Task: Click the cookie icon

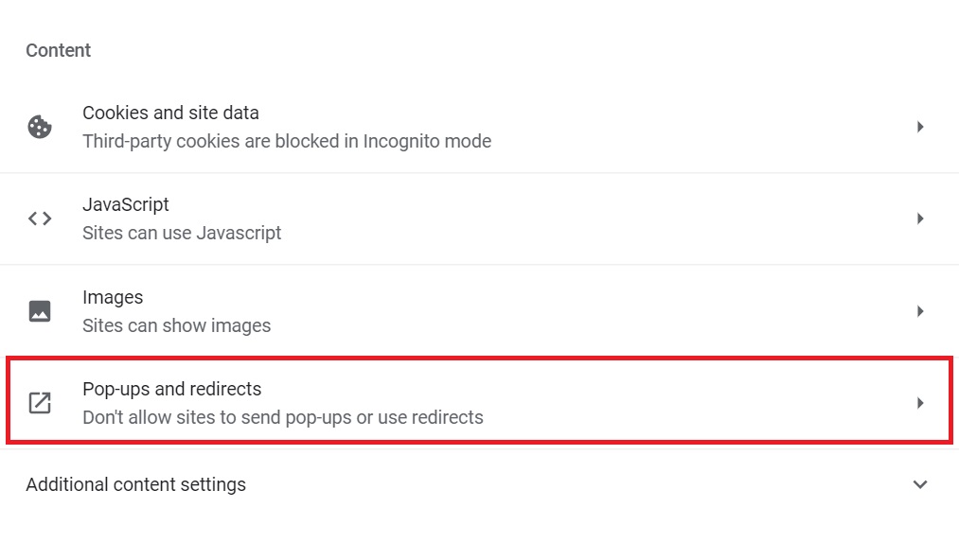Action: click(x=40, y=127)
